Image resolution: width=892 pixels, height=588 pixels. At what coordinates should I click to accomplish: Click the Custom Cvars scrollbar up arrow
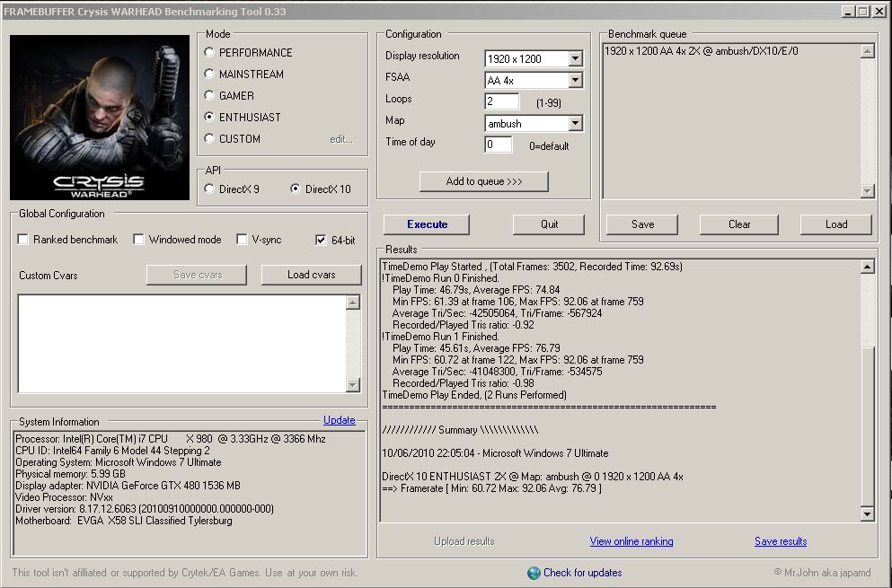[x=353, y=303]
